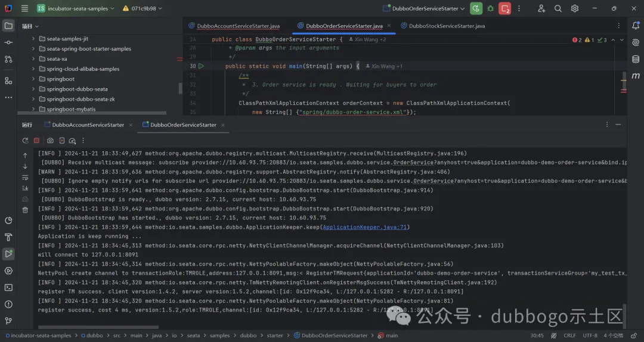This screenshot has height=342, width=644.
Task: Open the Database tool window
Action: click(x=636, y=58)
